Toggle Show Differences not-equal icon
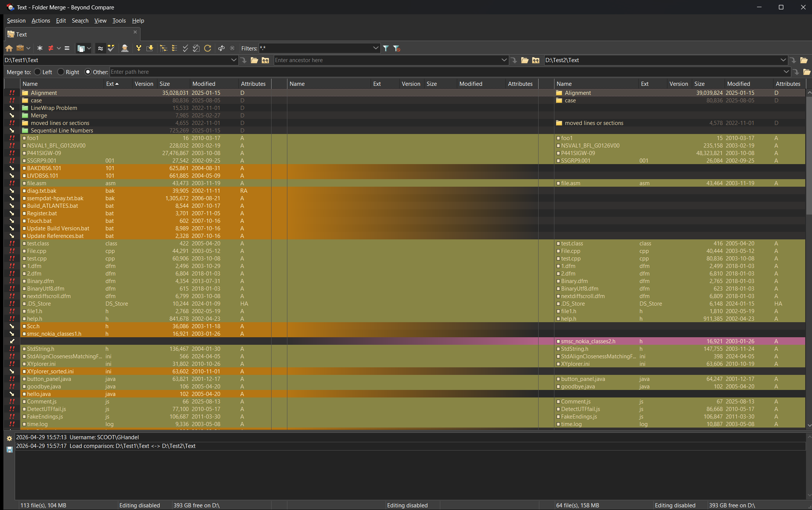This screenshot has height=510, width=812. pyautogui.click(x=51, y=48)
